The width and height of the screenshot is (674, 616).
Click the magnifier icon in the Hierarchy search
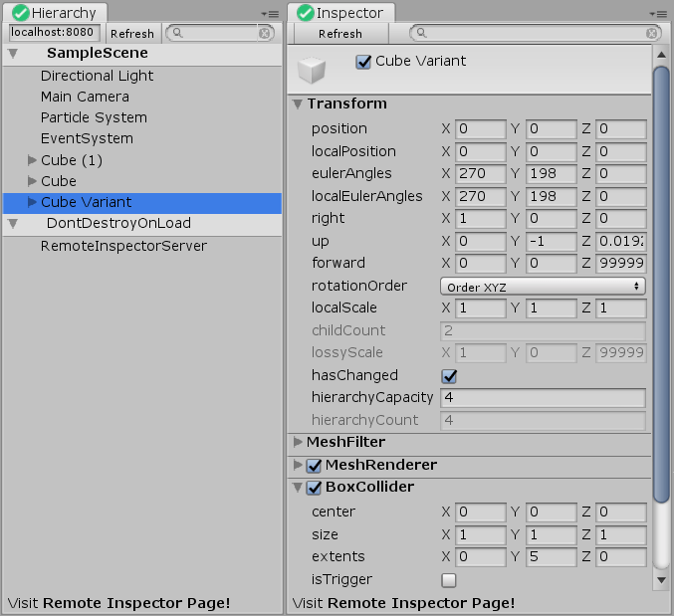177,33
